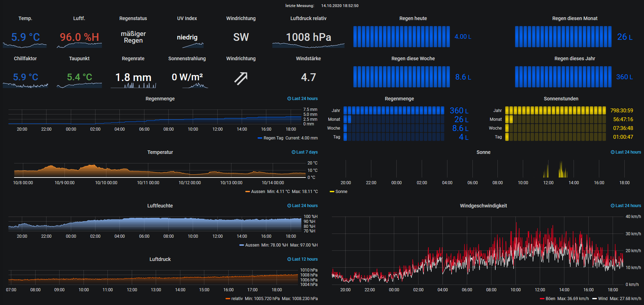The image size is (644, 305).
Task: Open the Luftdruck relativ panel title menu
Action: click(x=308, y=18)
